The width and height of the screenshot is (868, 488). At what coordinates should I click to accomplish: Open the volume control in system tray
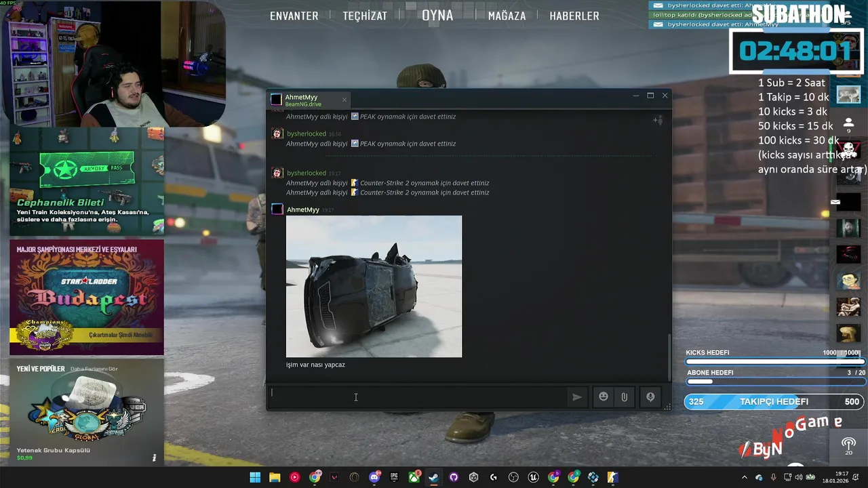pyautogui.click(x=799, y=477)
